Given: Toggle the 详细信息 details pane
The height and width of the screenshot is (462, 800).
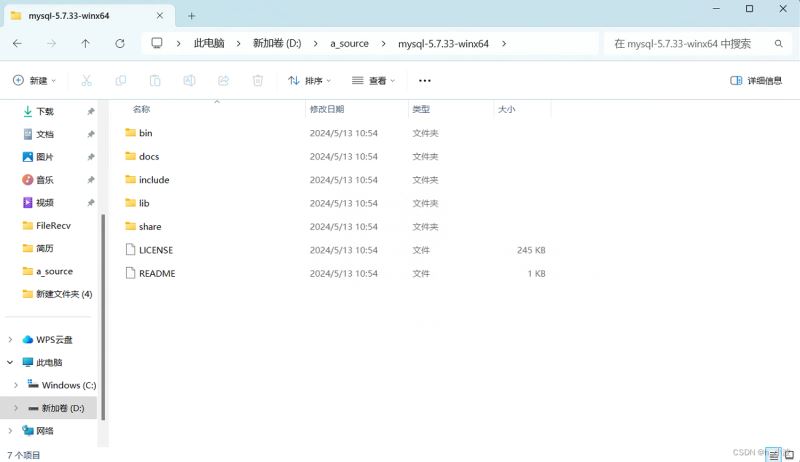Looking at the screenshot, I should pyautogui.click(x=757, y=80).
